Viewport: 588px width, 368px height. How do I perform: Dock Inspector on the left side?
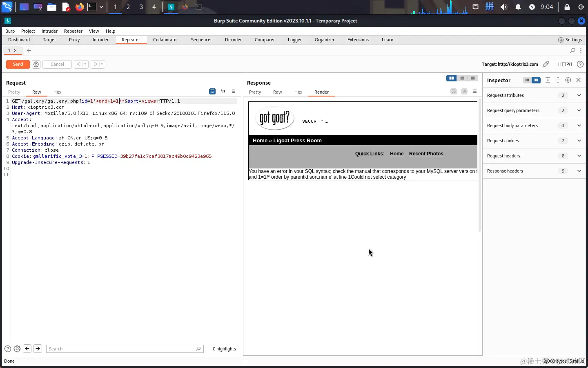pyautogui.click(x=527, y=80)
